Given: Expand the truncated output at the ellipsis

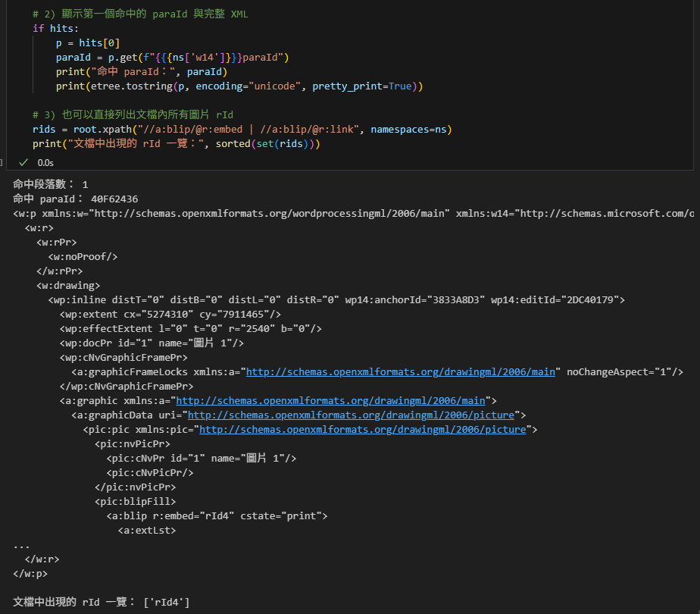Looking at the screenshot, I should pos(21,544).
